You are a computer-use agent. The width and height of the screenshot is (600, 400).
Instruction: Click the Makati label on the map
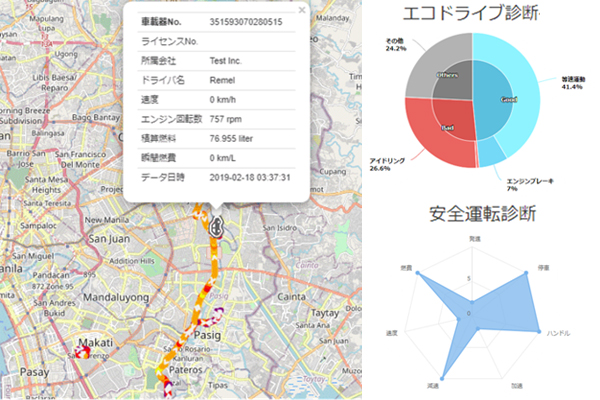[96, 343]
